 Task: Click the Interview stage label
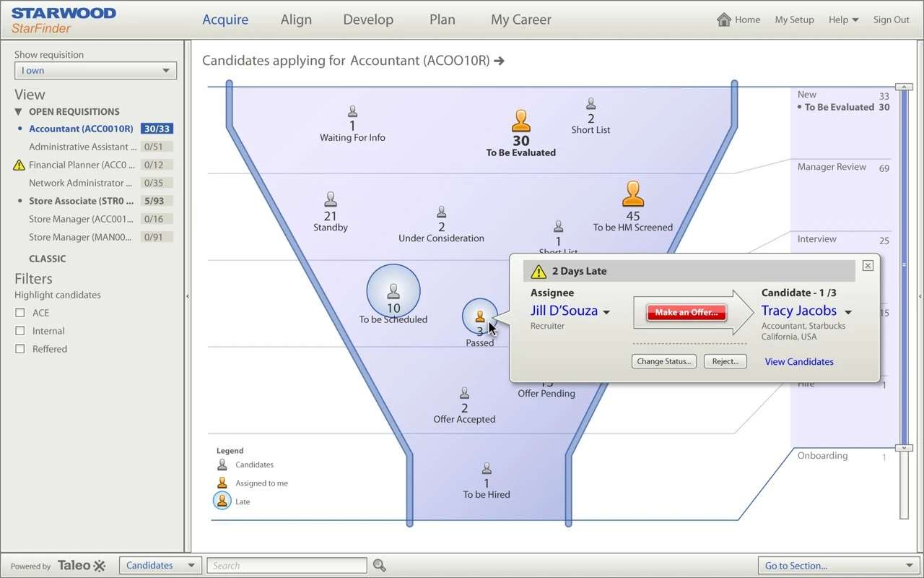point(816,239)
